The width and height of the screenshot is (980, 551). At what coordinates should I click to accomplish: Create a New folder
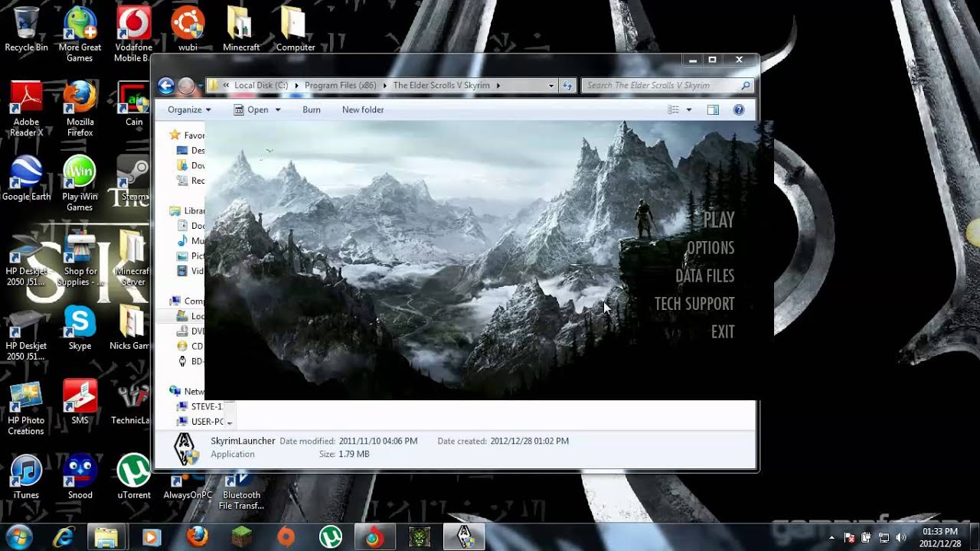(363, 110)
